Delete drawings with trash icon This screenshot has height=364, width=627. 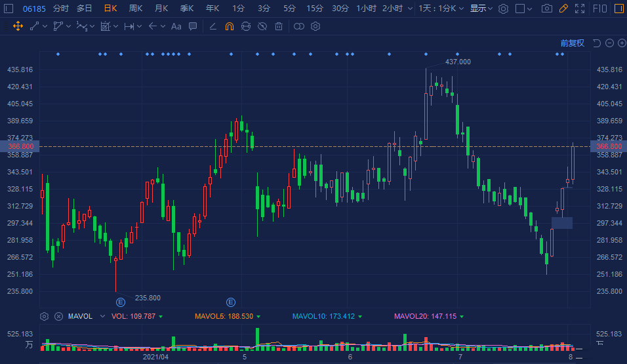click(x=279, y=26)
